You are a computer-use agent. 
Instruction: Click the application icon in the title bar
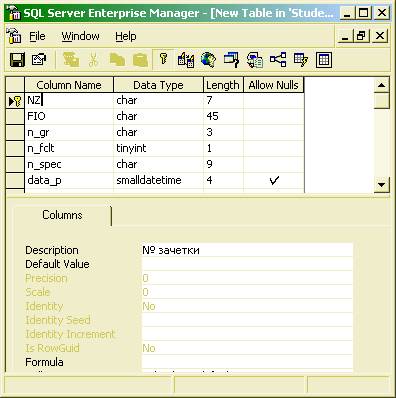click(14, 13)
